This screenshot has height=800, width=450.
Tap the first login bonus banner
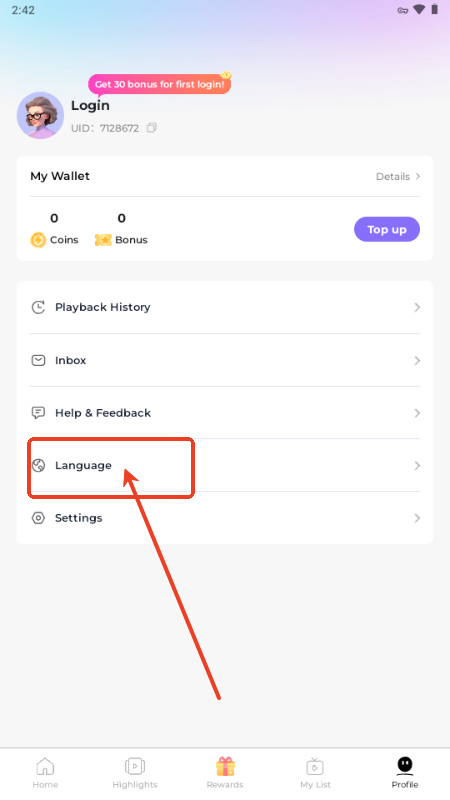[160, 84]
